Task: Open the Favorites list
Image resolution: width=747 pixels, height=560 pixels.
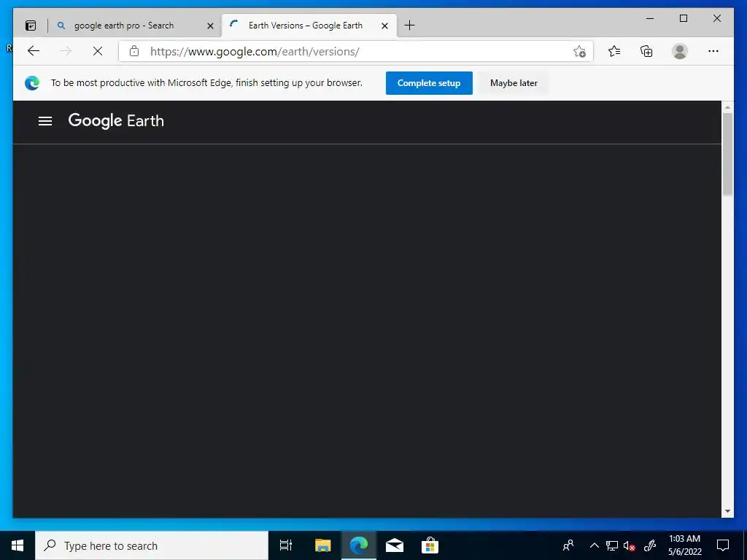Action: pyautogui.click(x=614, y=51)
